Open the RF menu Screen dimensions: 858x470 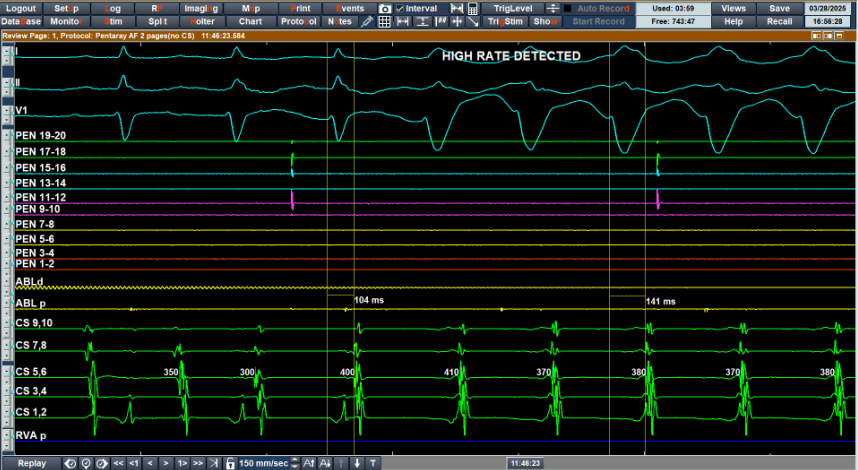[158, 9]
